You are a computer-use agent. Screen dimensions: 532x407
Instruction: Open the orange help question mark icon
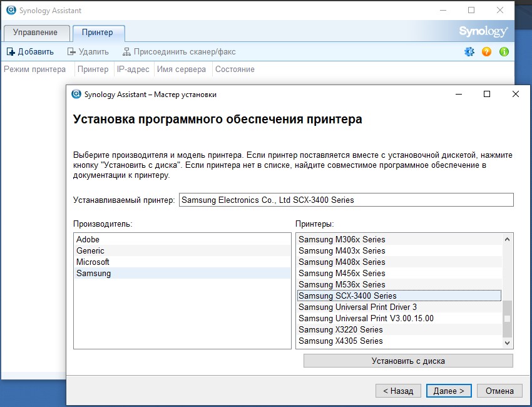486,51
